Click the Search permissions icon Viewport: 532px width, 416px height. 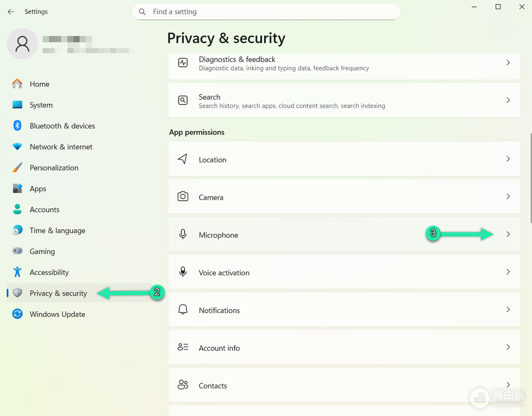point(183,100)
